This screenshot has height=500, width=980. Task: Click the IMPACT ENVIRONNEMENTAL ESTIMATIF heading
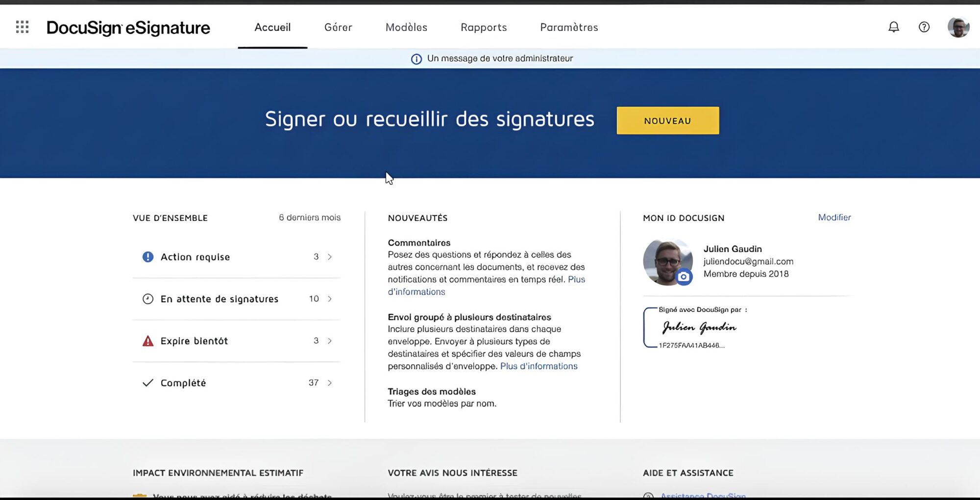[218, 473]
